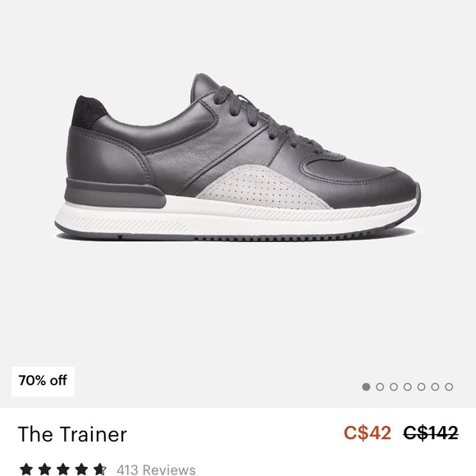Click the second rating star
The image size is (476, 476).
coord(44,469)
